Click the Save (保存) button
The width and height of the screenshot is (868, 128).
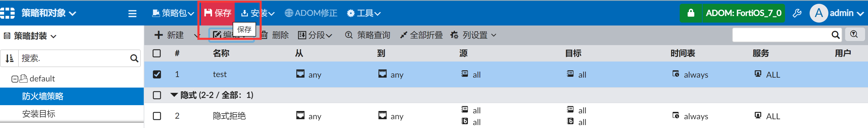coord(217,13)
